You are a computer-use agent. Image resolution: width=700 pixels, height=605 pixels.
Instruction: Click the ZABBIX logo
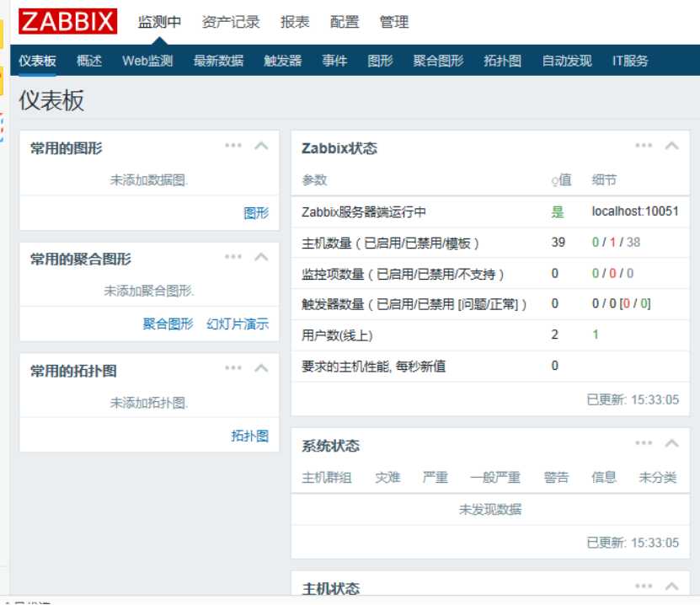pyautogui.click(x=68, y=21)
